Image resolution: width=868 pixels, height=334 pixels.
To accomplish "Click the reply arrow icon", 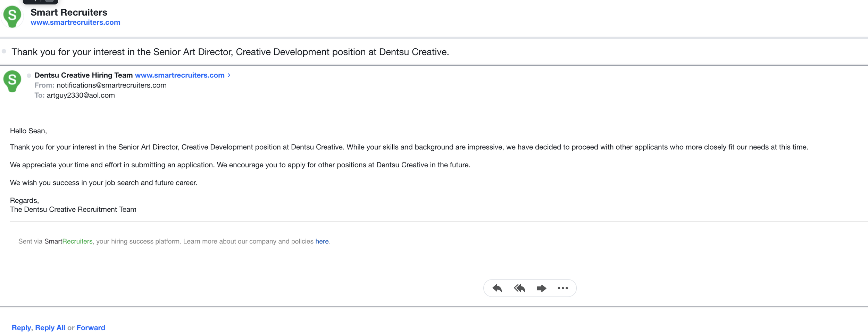I will (497, 288).
